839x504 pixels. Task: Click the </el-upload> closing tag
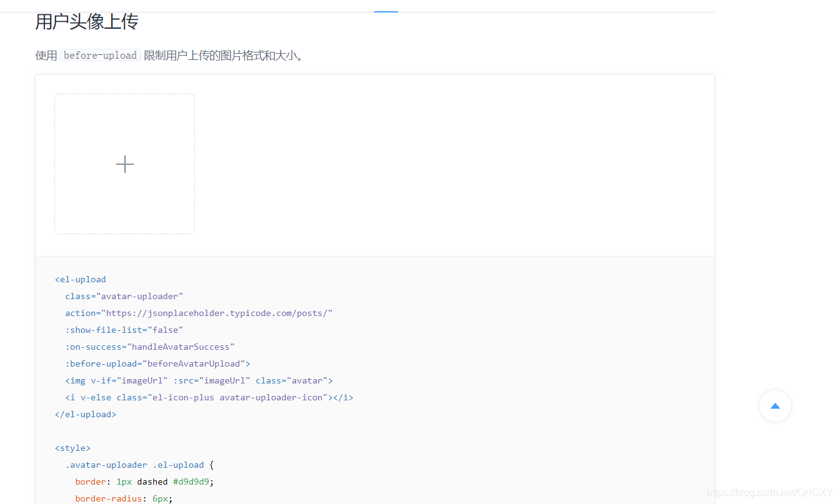86,414
